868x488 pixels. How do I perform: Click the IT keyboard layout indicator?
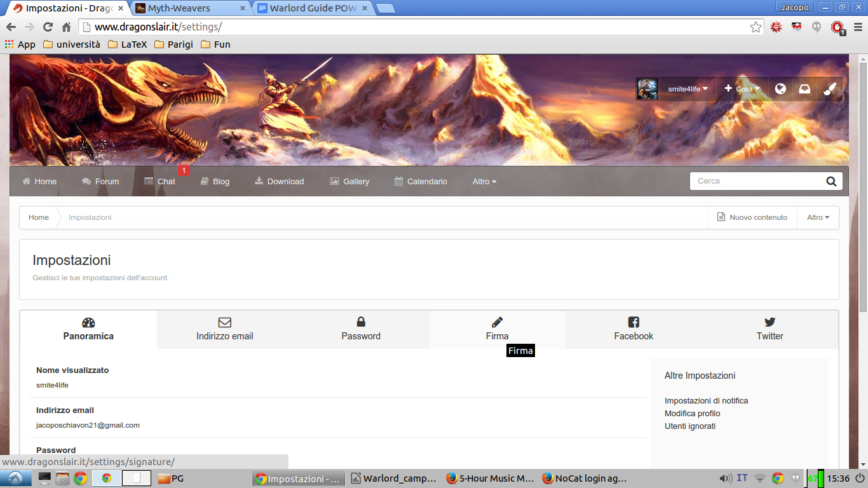(x=742, y=478)
